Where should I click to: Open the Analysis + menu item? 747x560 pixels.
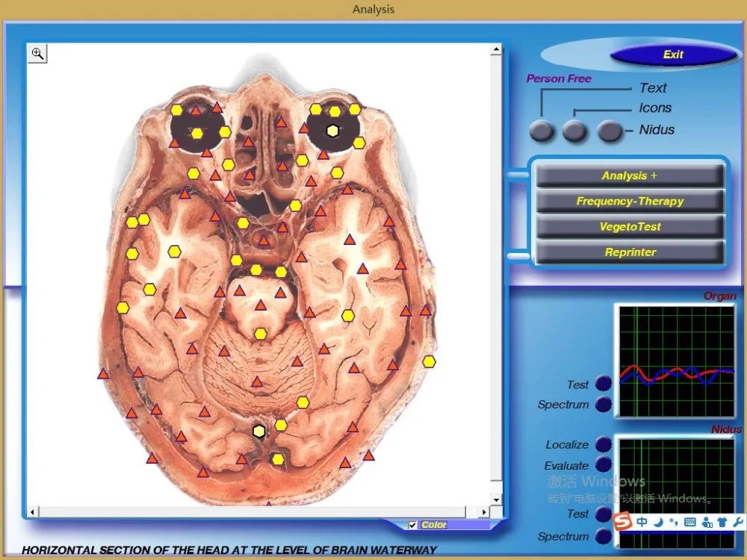630,175
